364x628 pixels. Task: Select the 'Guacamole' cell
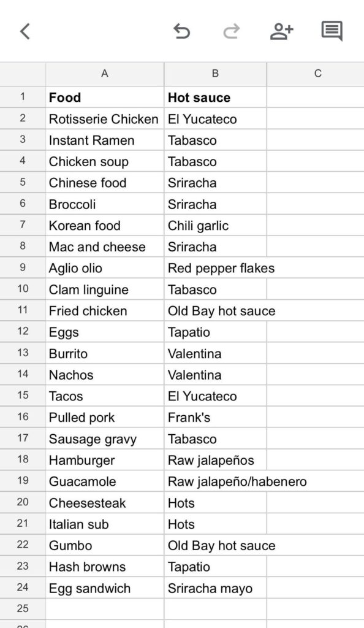[104, 481]
